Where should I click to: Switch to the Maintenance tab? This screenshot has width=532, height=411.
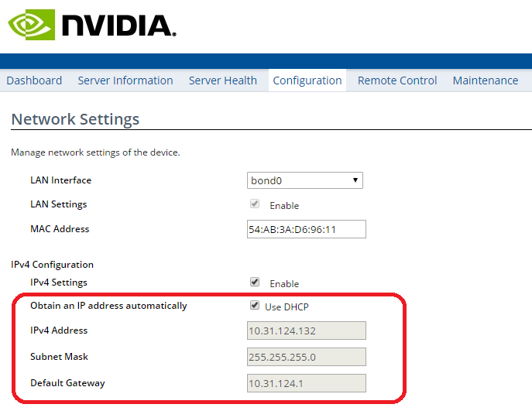(x=486, y=80)
